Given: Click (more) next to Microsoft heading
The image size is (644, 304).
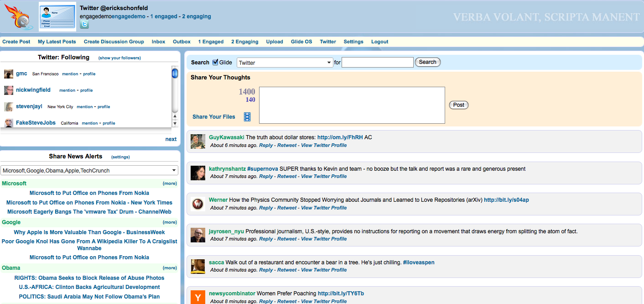Looking at the screenshot, I should (170, 183).
